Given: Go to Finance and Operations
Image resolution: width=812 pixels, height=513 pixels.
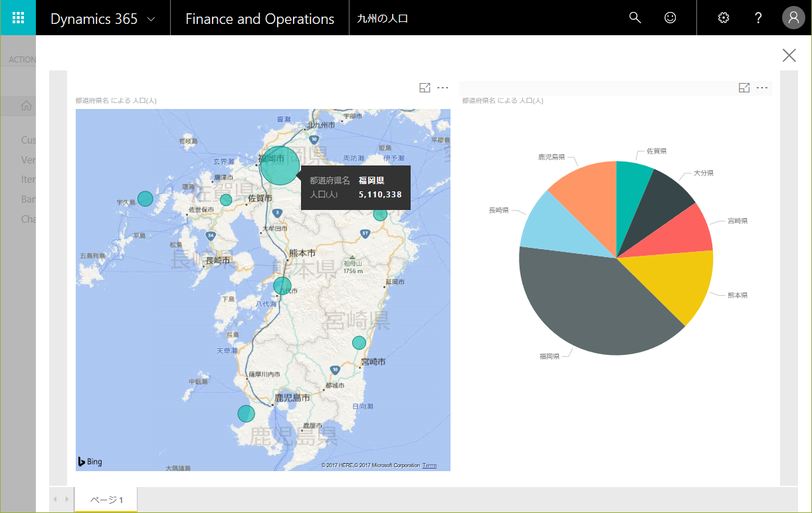Looking at the screenshot, I should click(260, 19).
